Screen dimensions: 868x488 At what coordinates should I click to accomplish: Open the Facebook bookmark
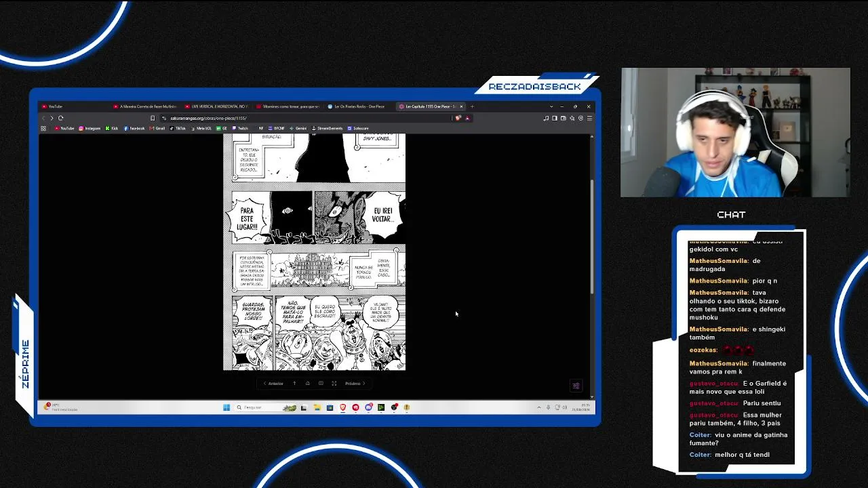[x=134, y=128]
